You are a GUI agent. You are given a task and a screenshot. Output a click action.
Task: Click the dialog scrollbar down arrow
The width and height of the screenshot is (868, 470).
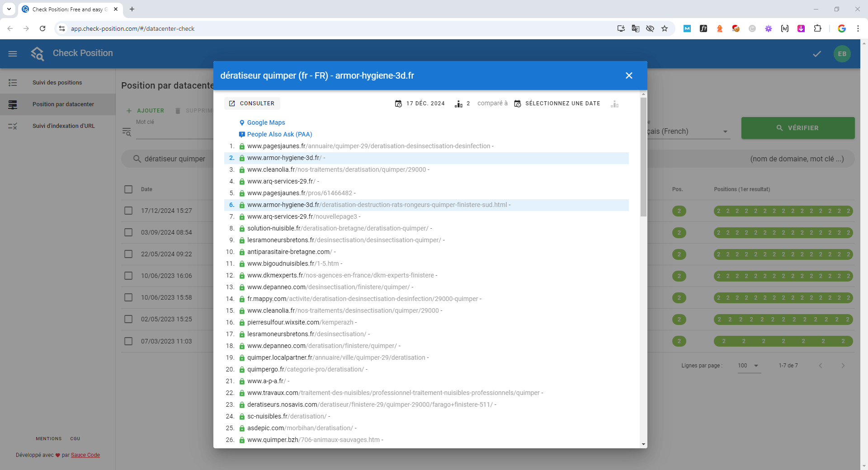[x=643, y=444]
